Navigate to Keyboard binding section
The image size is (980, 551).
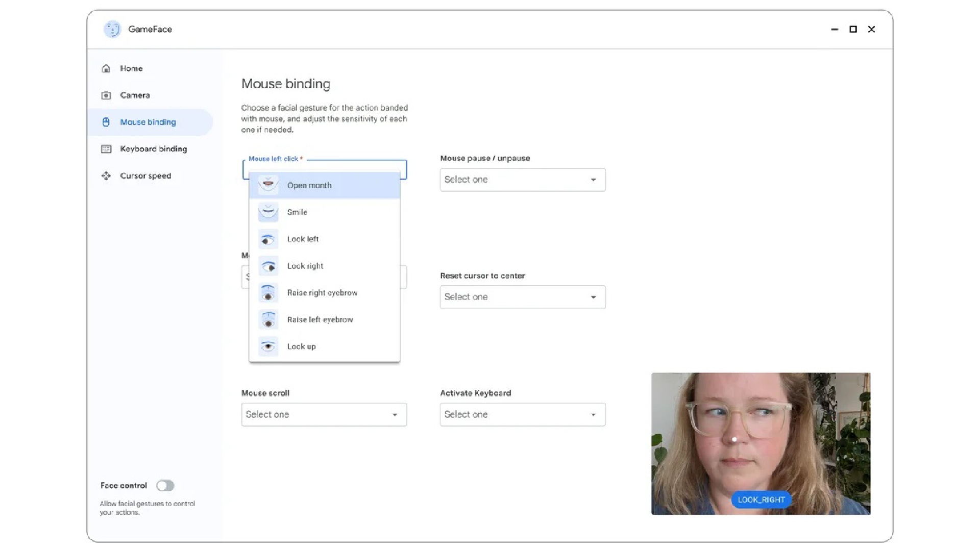pyautogui.click(x=154, y=148)
